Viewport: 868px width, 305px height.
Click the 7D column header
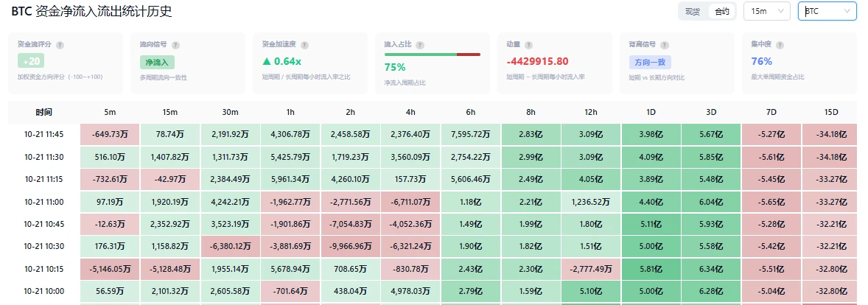click(x=771, y=113)
